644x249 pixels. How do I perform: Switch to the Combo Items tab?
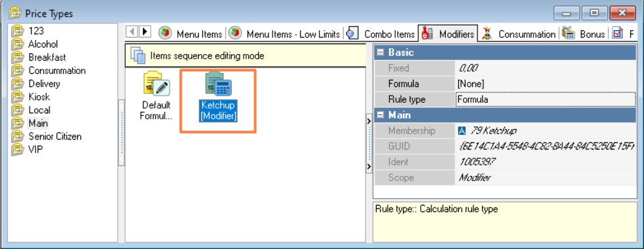381,34
